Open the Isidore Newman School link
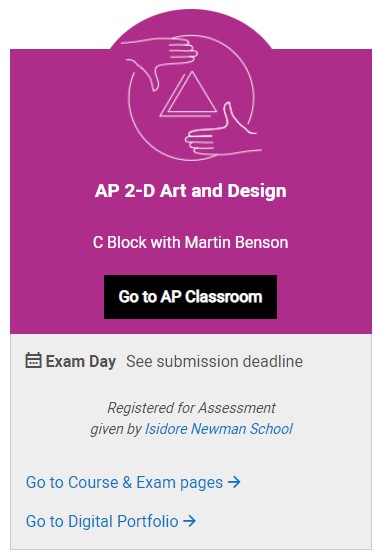Image resolution: width=380 pixels, height=554 pixels. pos(219,429)
